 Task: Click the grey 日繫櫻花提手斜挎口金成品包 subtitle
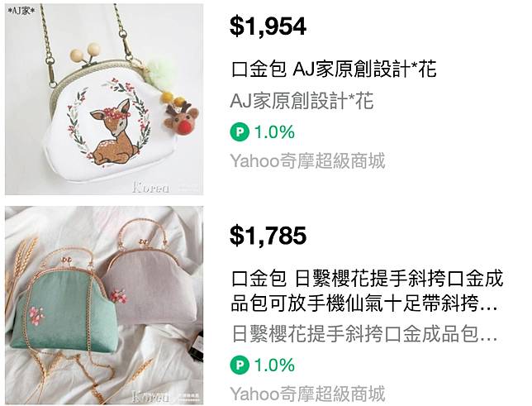365,333
